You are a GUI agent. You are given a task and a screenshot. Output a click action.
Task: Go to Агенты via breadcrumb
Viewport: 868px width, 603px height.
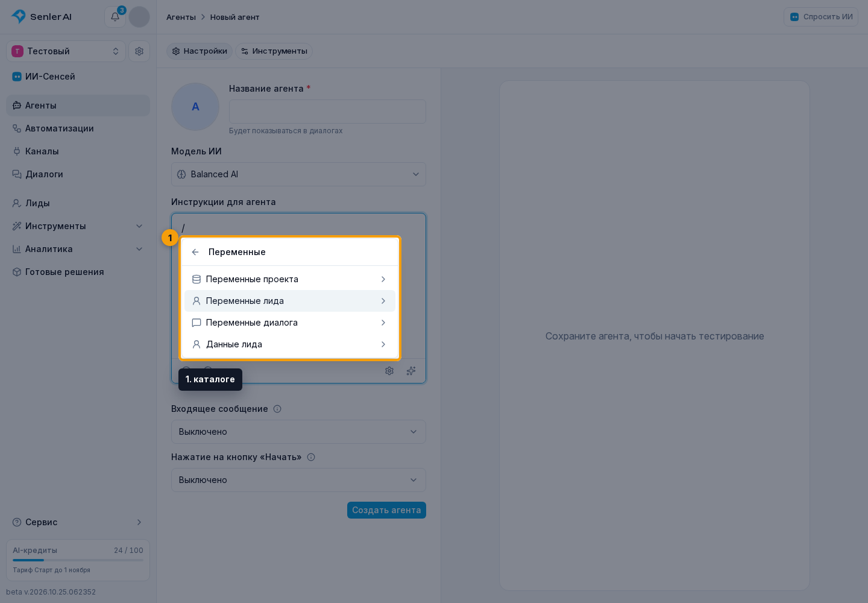pos(181,17)
